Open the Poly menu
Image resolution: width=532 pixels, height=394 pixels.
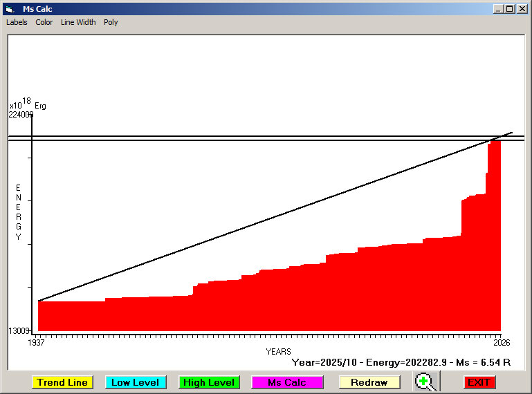click(111, 22)
